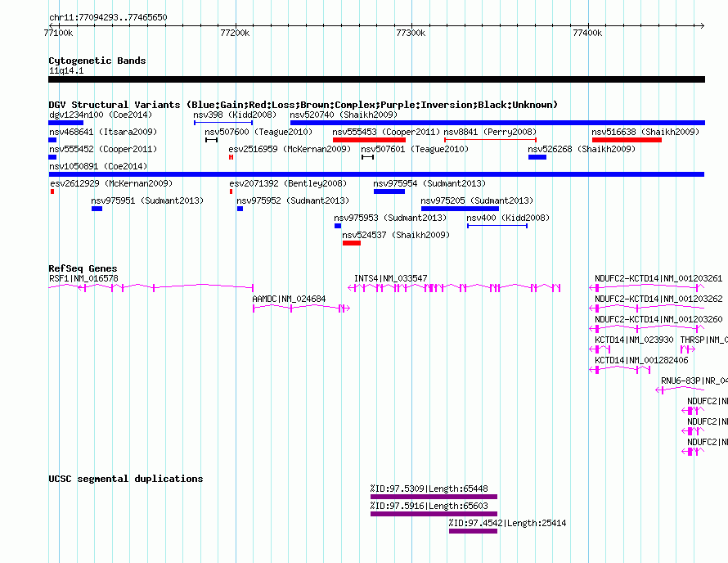This screenshot has width=728, height=563.
Task: Click the red bar of nsv516638 (Shaikh2009)
Action: pyautogui.click(x=627, y=140)
